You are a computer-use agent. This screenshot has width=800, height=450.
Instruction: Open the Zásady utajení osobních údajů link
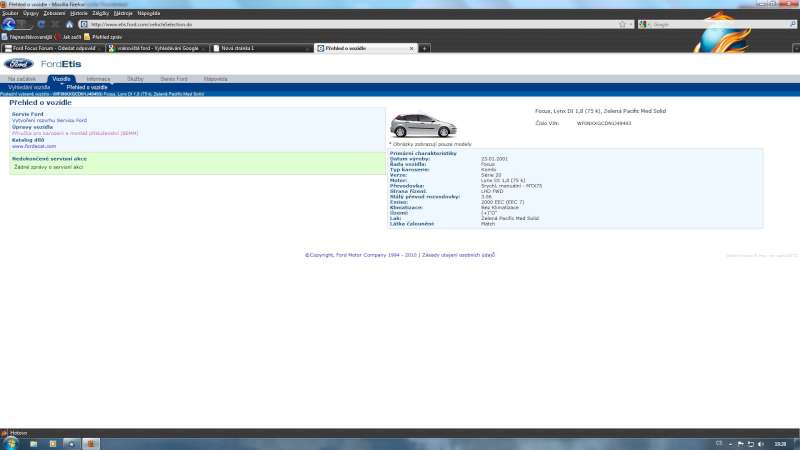[458, 255]
